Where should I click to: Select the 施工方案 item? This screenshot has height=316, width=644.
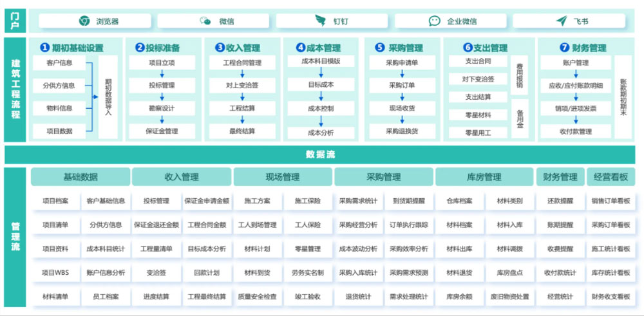257,201
